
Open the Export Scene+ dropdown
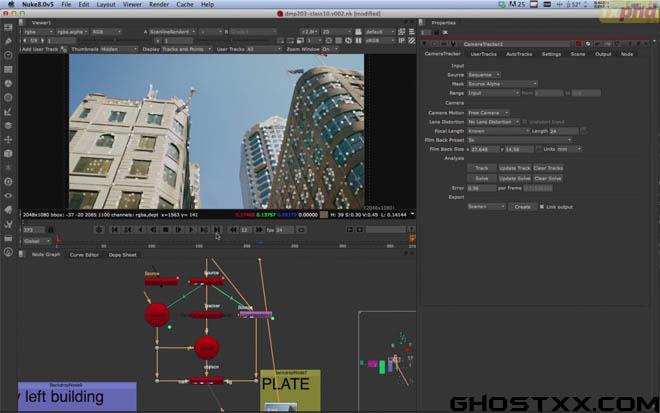pos(486,207)
